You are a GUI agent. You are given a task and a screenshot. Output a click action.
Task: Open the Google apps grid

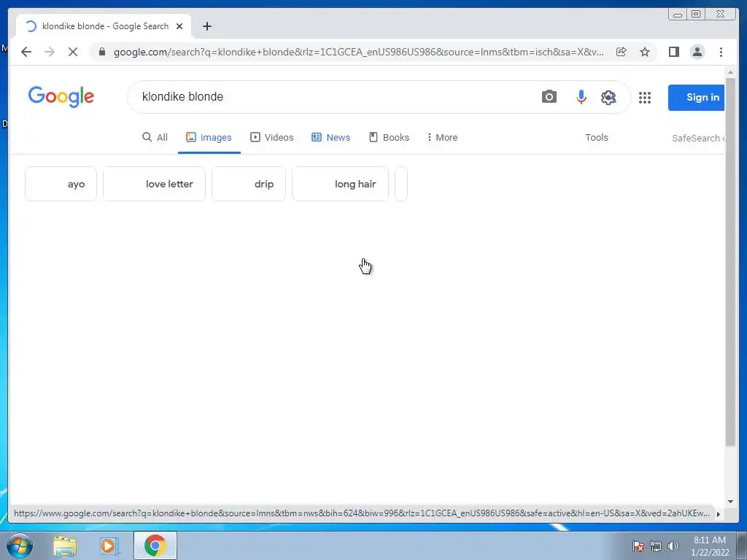645,98
